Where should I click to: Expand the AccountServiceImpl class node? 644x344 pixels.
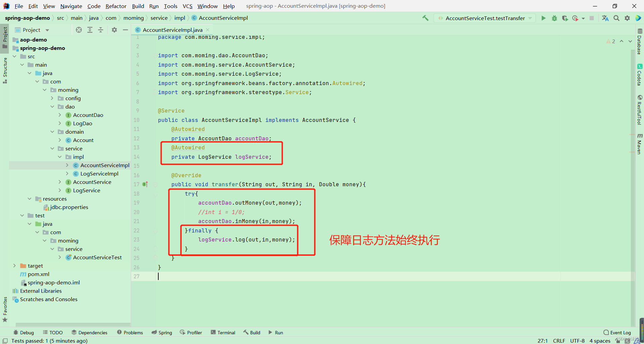pos(67,165)
